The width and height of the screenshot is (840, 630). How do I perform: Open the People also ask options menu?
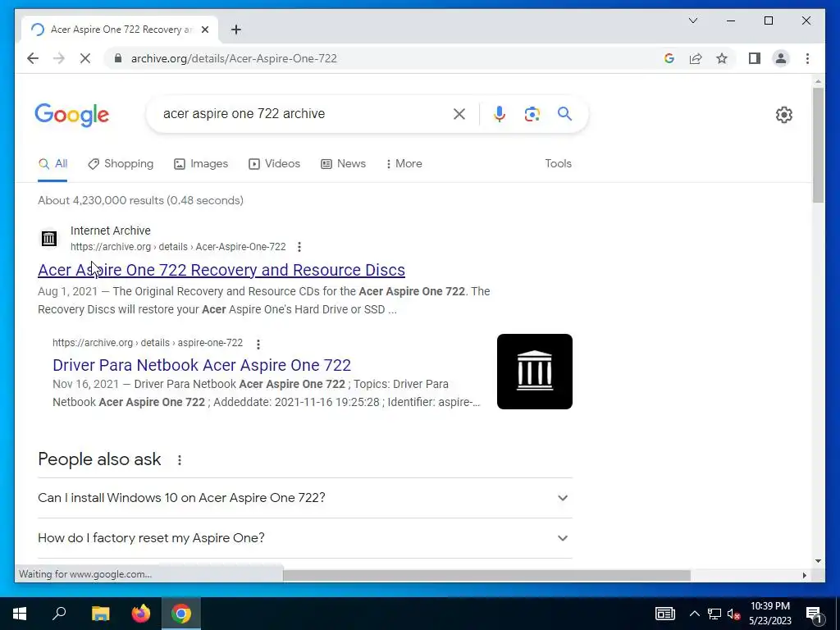[180, 460]
